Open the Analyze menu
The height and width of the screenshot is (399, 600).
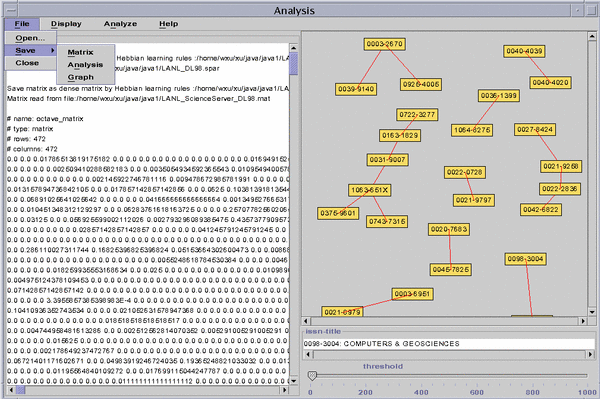120,24
